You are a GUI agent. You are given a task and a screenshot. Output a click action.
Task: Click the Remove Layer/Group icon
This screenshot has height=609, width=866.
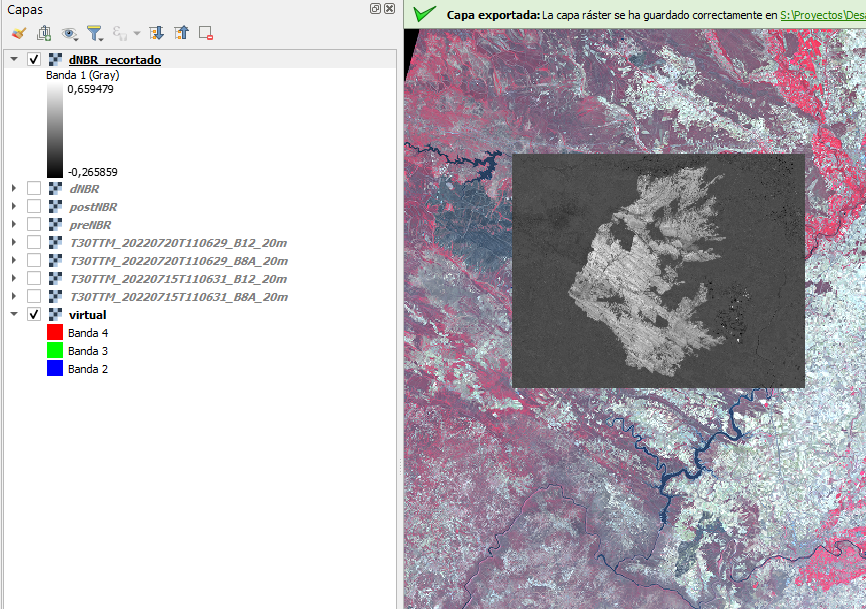point(206,33)
